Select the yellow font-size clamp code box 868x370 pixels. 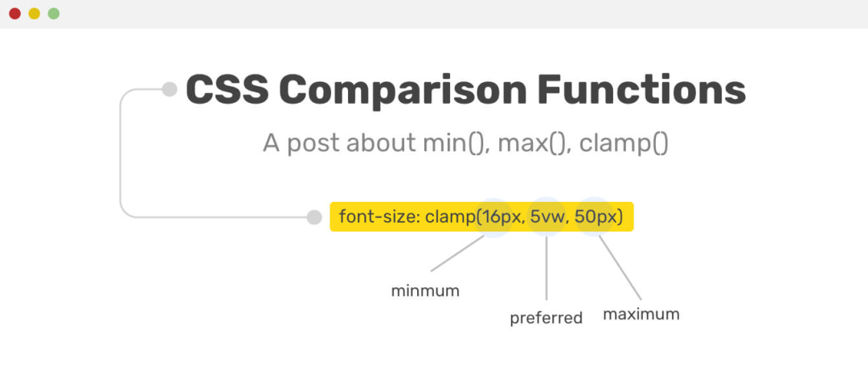pyautogui.click(x=481, y=216)
